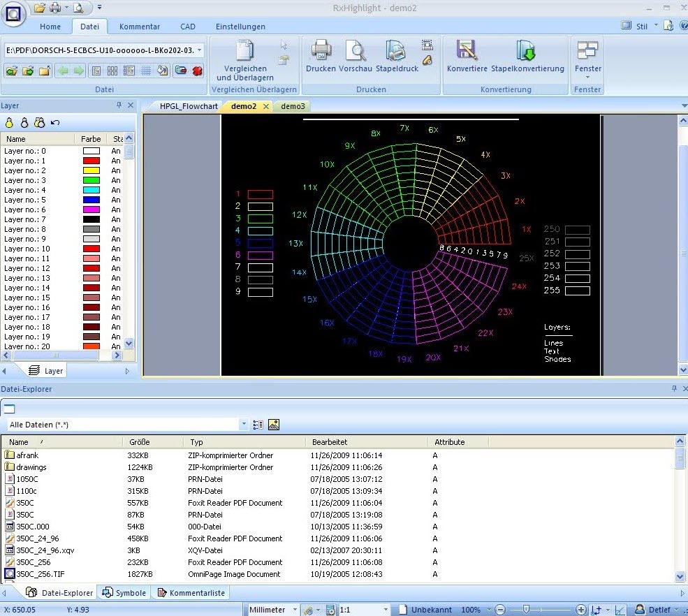Viewport: 688px width, 616px height.
Task: Toggle the status of Layer no. 1
Action: [116, 161]
